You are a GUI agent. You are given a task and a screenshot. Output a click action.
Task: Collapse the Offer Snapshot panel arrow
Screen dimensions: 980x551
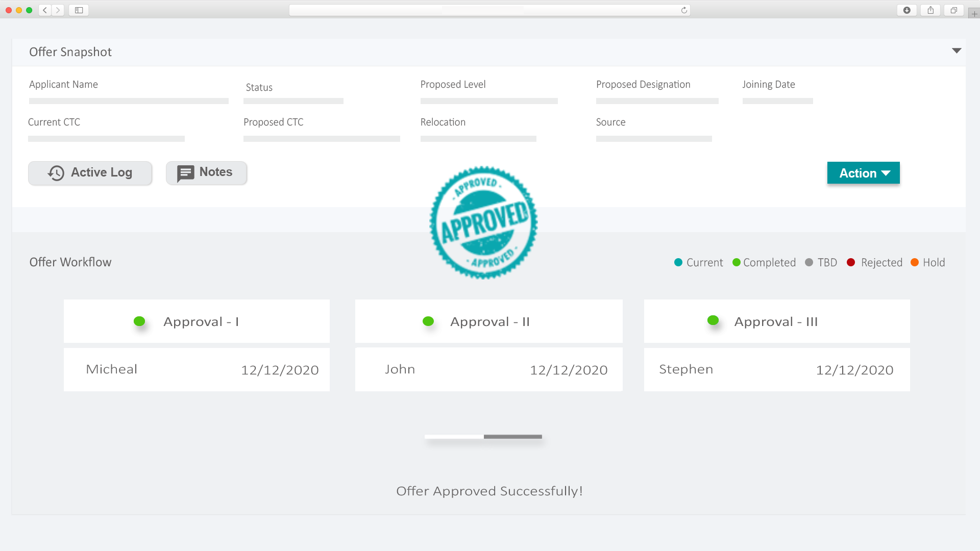(x=957, y=51)
